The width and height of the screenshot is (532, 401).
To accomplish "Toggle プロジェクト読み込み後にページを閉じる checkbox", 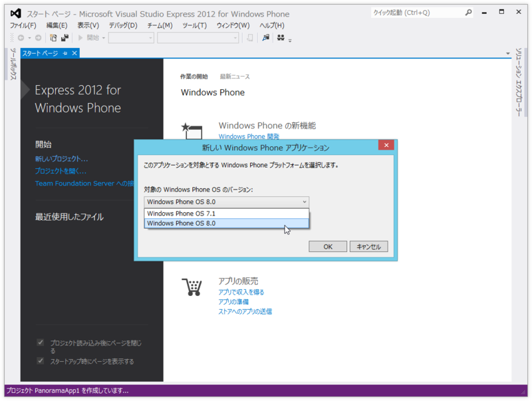I will (x=41, y=342).
